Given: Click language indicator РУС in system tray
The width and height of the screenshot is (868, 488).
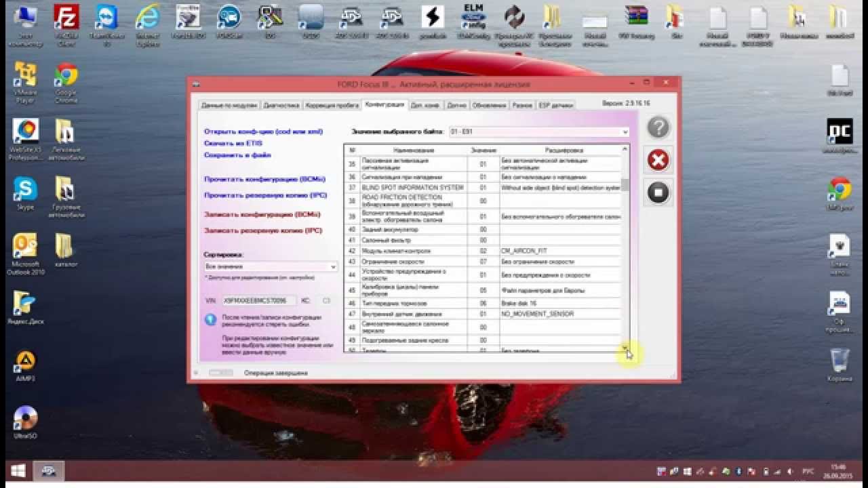Looking at the screenshot, I should click(x=808, y=471).
